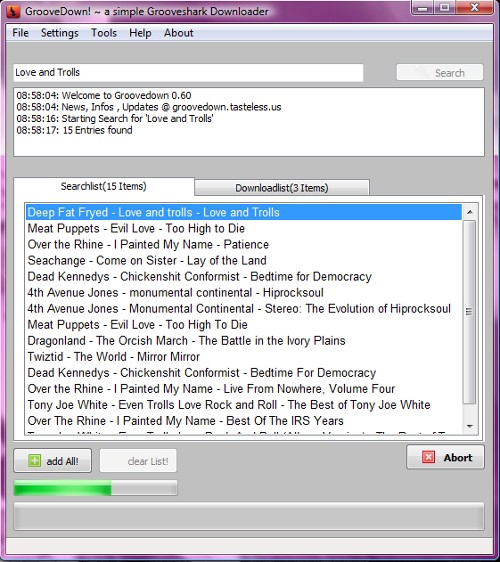Switch to the Downloadlist(3 Items) tab
500x562 pixels.
coord(282,188)
